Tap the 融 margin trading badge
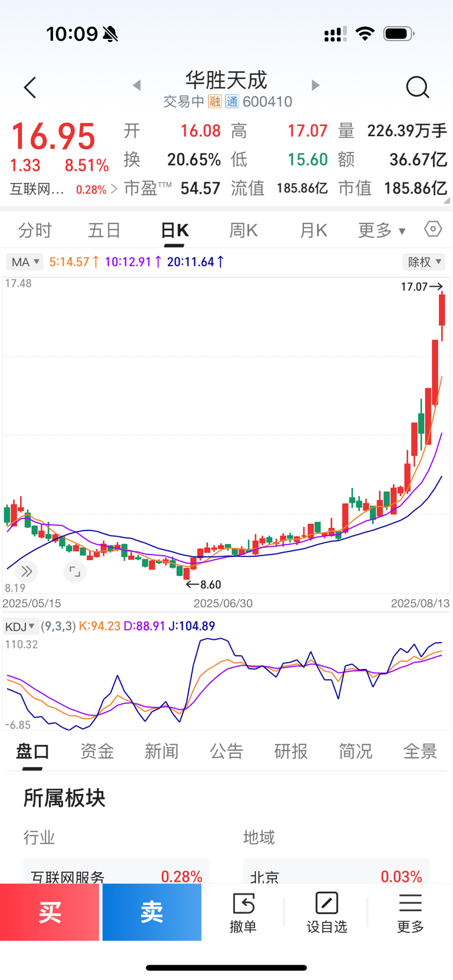Screen dimensions: 453x980 pos(215,102)
